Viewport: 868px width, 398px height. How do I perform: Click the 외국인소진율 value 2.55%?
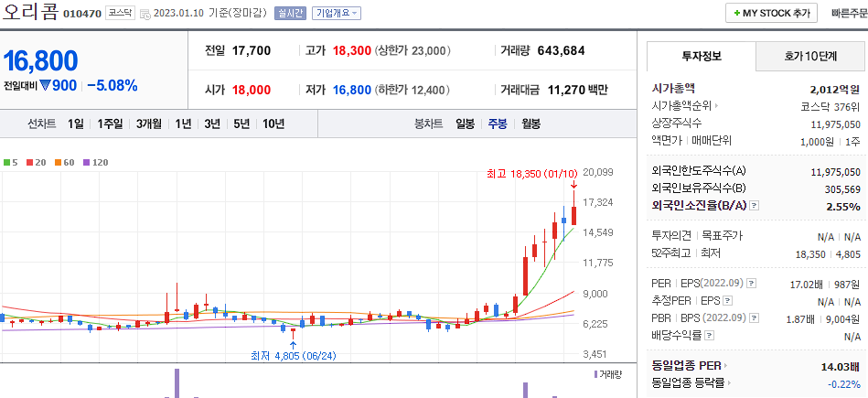[843, 207]
